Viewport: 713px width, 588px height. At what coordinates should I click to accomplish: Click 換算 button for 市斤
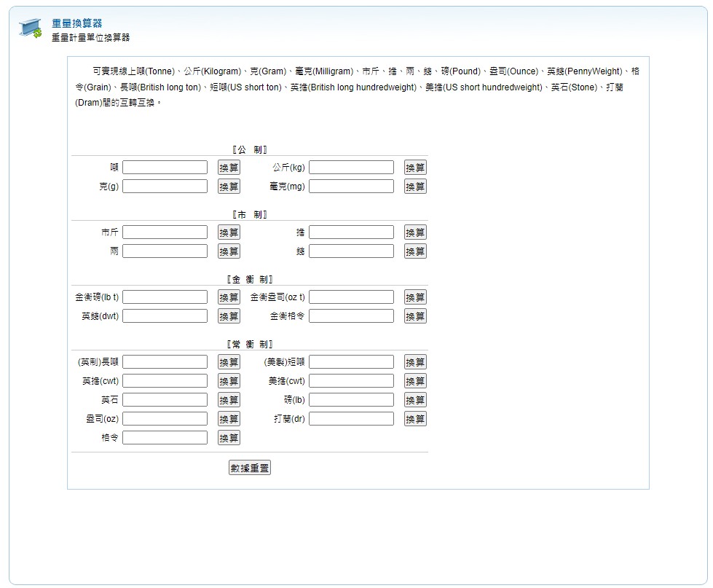tap(229, 232)
